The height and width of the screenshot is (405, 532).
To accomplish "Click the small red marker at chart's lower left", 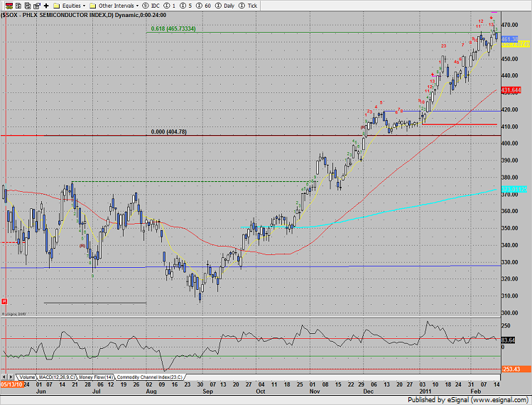I will pos(5,301).
